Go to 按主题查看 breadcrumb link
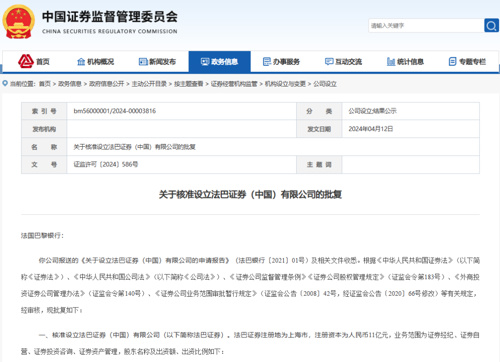 (x=189, y=84)
